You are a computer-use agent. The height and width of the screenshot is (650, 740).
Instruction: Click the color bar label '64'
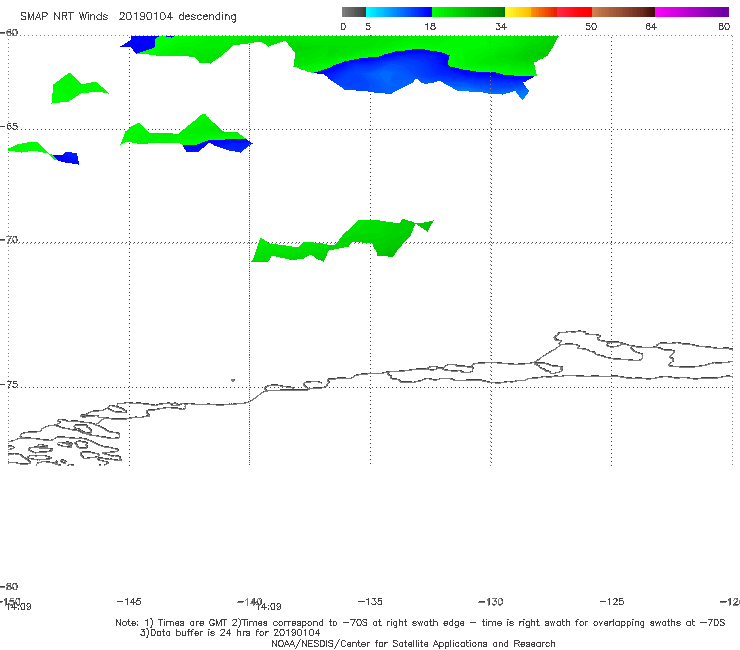pos(651,26)
